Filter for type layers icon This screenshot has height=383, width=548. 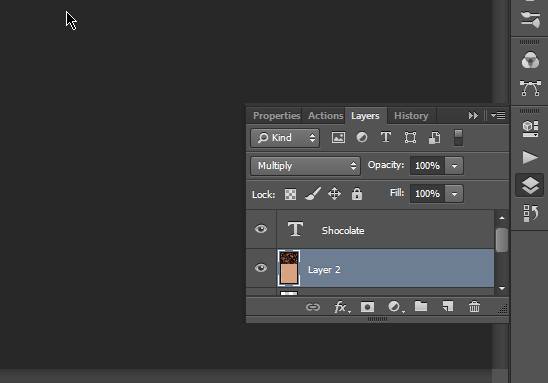point(386,137)
